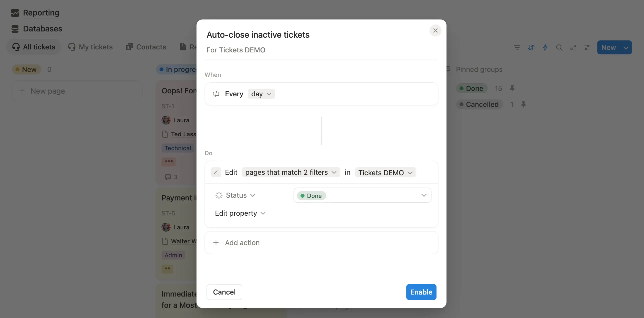
Task: Change the Done status color swatch
Action: point(303,195)
